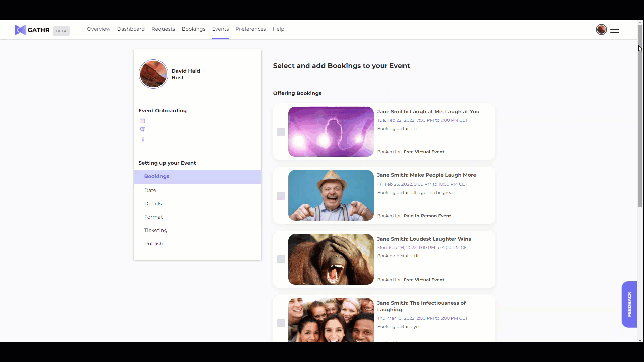The image size is (644, 362).
Task: Click the alarm clock icon under Event Onboarding
Action: [x=142, y=129]
